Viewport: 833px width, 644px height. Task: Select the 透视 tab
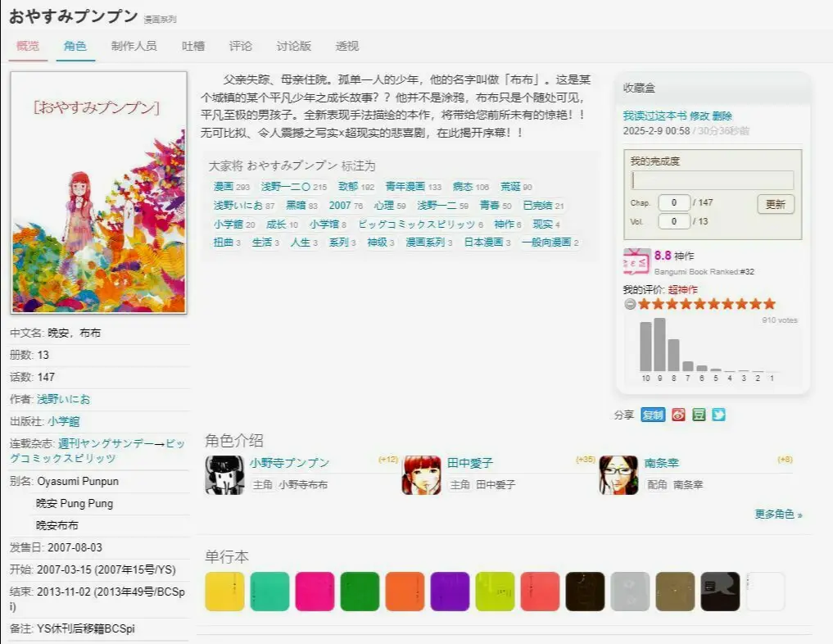point(347,46)
